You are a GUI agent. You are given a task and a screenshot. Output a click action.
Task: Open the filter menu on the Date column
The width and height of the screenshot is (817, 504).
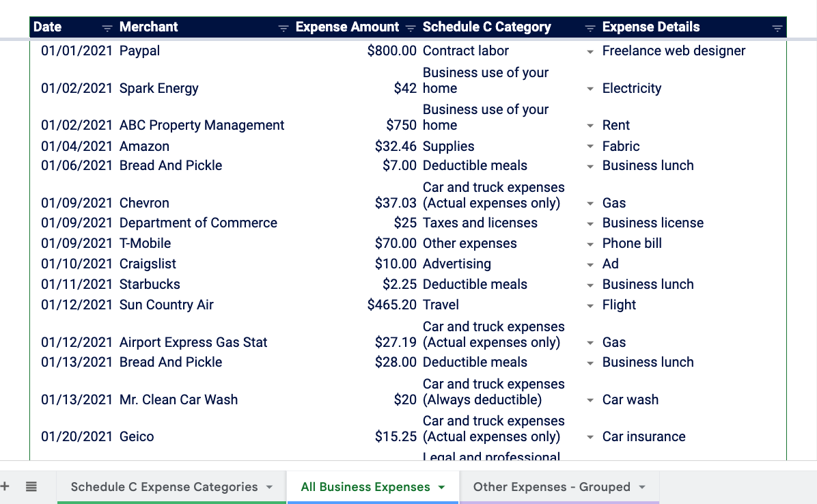(107, 29)
